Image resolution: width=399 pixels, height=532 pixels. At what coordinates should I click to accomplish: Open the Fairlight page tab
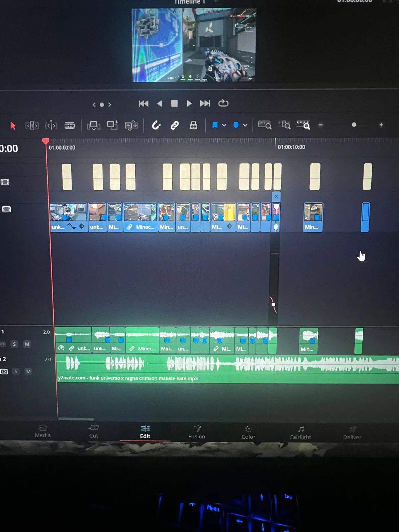click(300, 433)
